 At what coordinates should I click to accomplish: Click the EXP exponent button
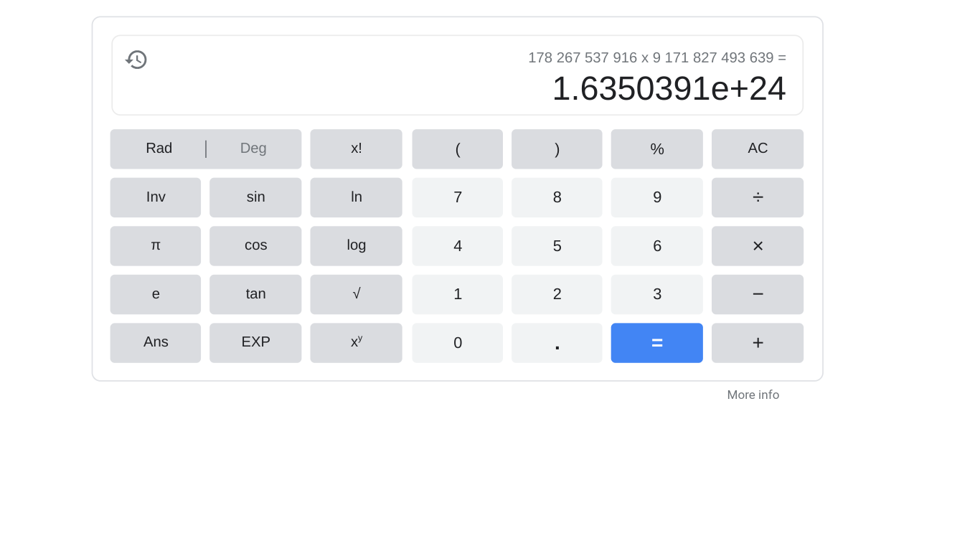coord(255,343)
